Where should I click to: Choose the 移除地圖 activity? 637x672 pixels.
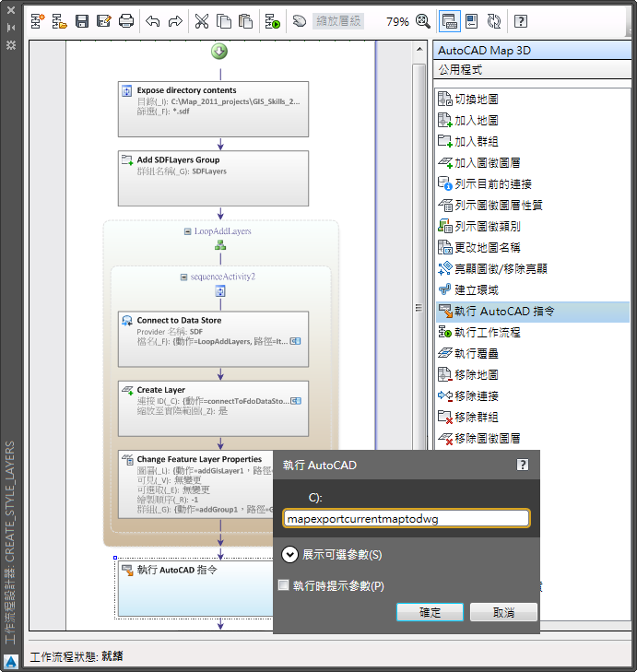(x=533, y=375)
